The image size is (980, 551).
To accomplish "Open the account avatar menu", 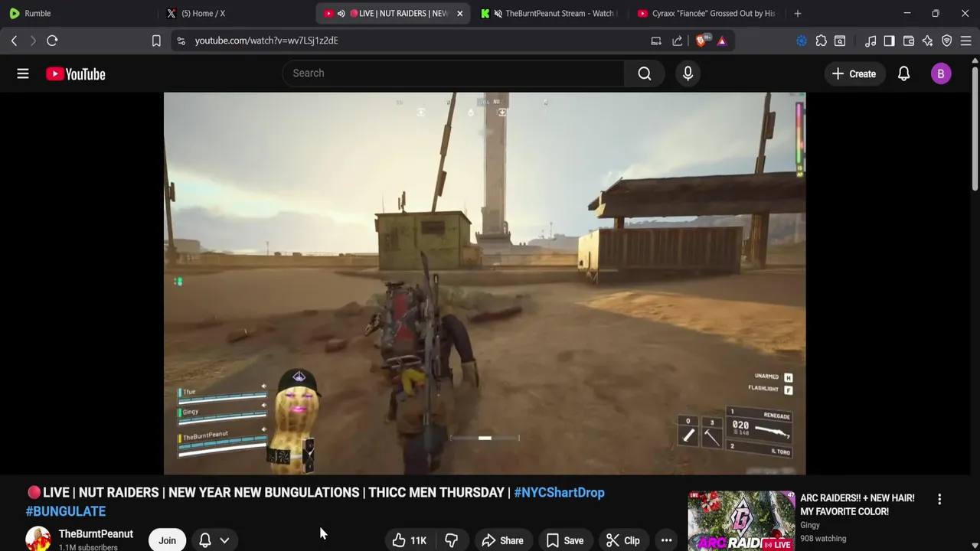I will tap(941, 73).
